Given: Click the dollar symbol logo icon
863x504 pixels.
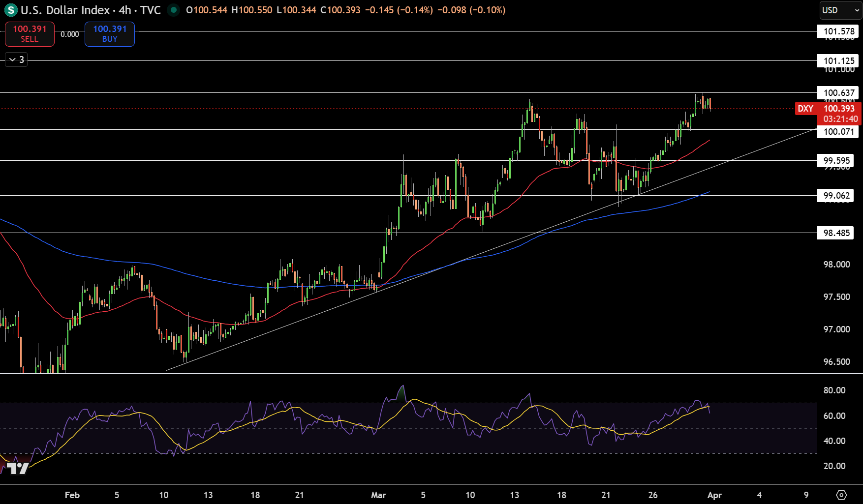Looking at the screenshot, I should pos(11,10).
